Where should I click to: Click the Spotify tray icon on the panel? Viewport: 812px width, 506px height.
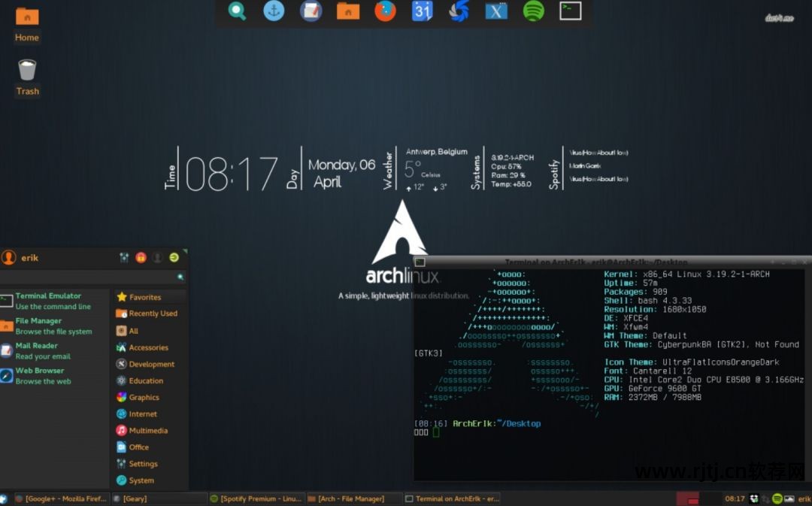tap(777, 498)
